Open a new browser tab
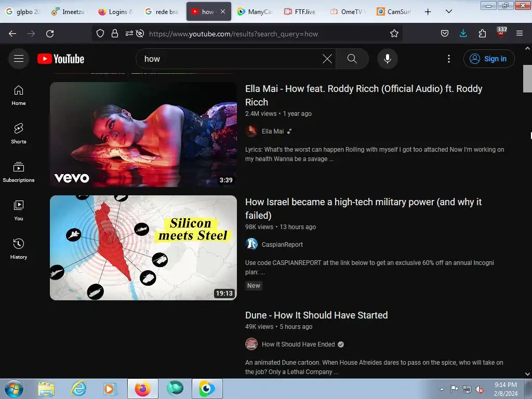The width and height of the screenshot is (532, 399). click(428, 12)
